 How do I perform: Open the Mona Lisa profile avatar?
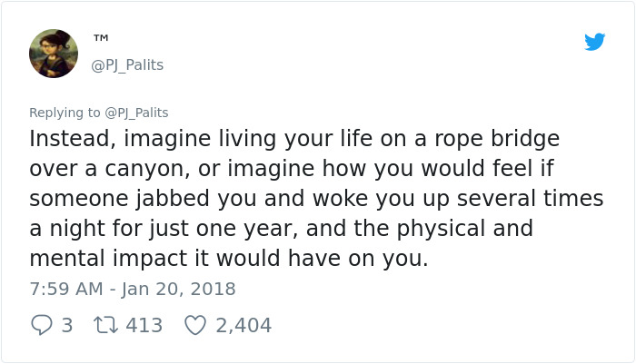pyautogui.click(x=53, y=53)
